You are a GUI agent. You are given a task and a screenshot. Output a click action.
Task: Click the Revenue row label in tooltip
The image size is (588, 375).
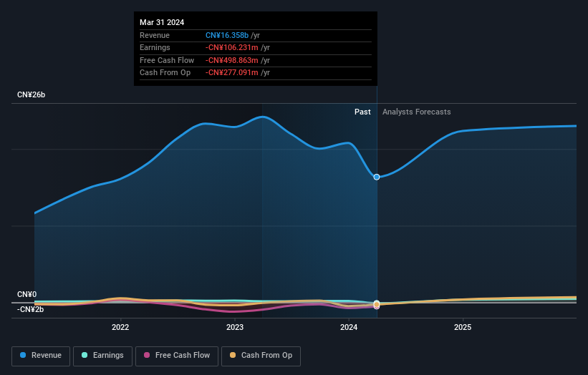click(155, 35)
